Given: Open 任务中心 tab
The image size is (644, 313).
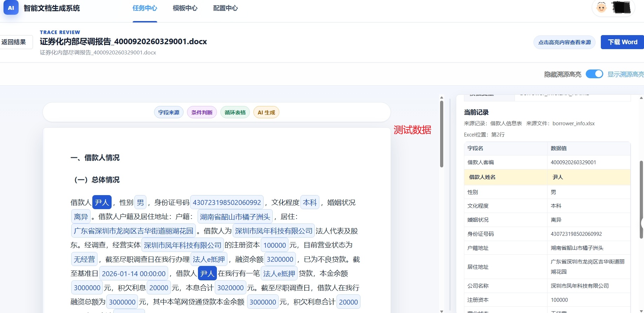Looking at the screenshot, I should click(145, 8).
